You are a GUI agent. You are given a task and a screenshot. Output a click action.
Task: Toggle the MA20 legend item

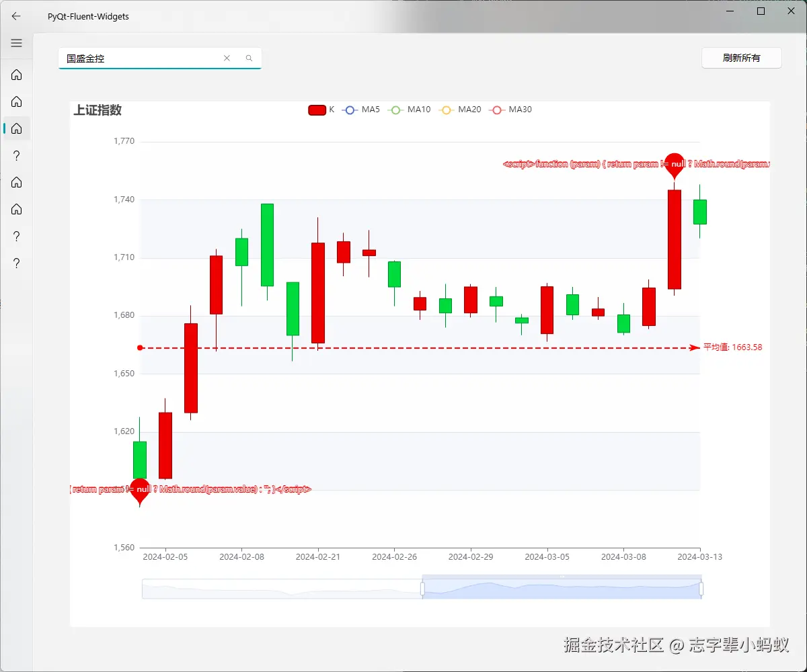460,110
